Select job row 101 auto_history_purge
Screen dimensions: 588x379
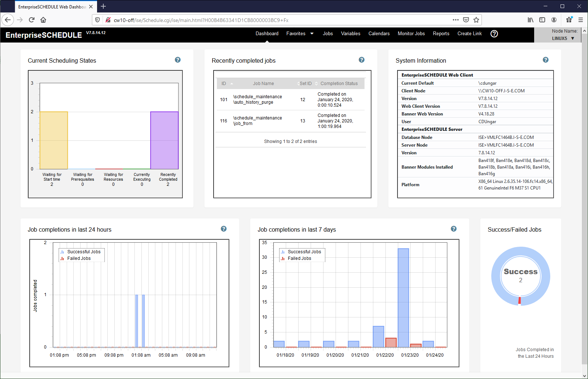(x=291, y=100)
